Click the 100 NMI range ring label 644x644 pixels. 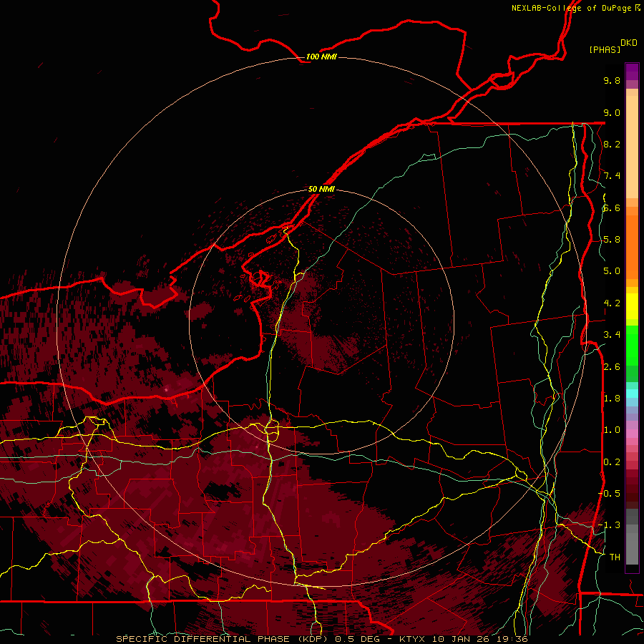321,57
